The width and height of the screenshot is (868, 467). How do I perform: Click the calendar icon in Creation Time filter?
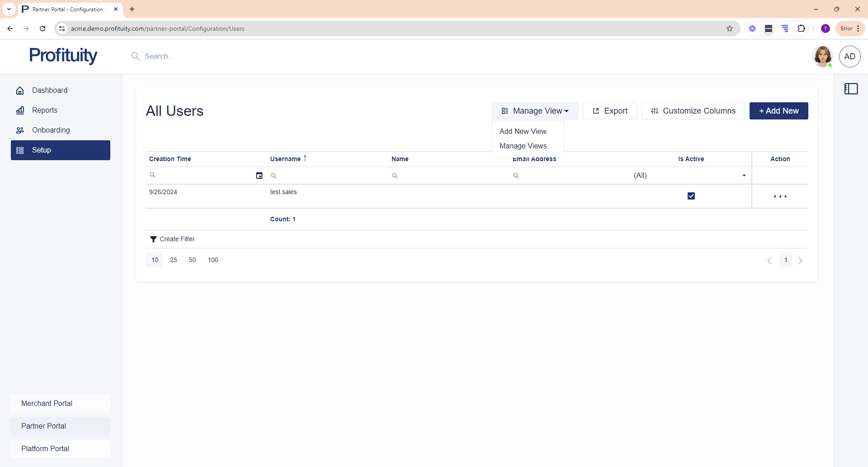pyautogui.click(x=259, y=176)
